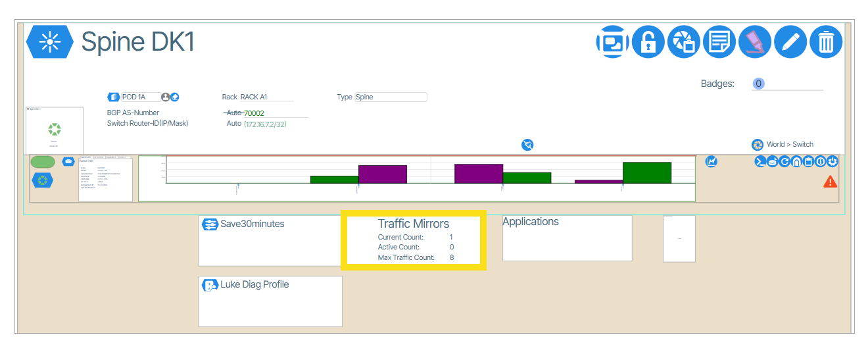Click the power gear icon
This screenshot has height=362, width=868.
click(832, 161)
